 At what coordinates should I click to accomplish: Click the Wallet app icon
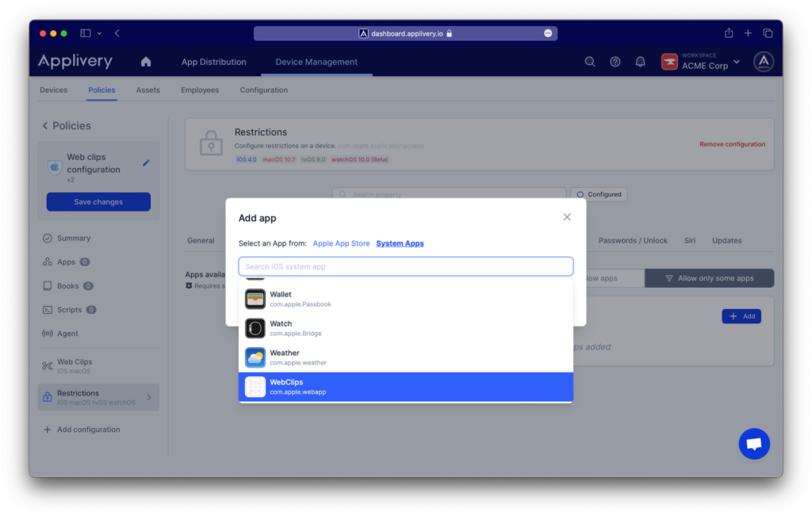(255, 299)
